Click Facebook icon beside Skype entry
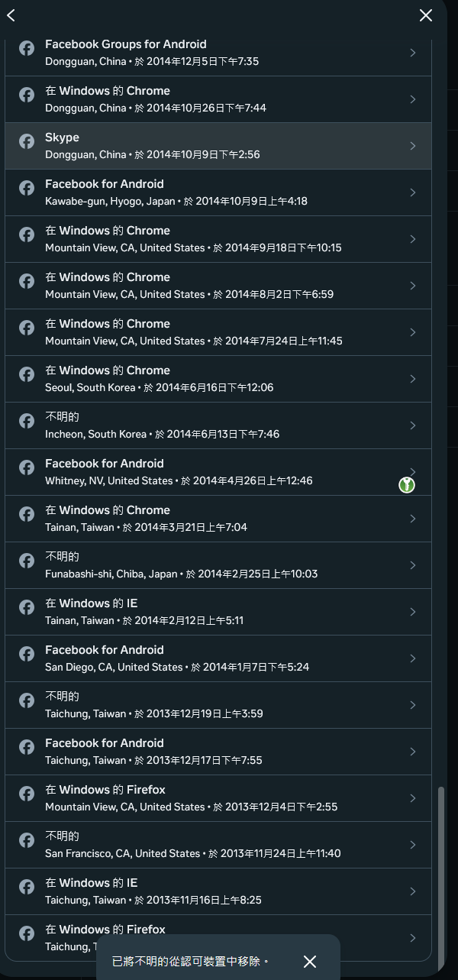458x980 pixels. (27, 141)
